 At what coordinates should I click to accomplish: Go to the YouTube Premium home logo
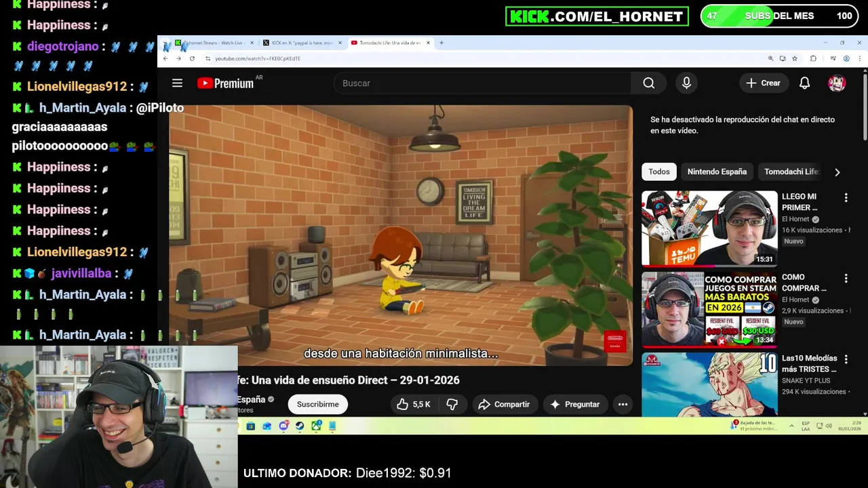[x=225, y=83]
